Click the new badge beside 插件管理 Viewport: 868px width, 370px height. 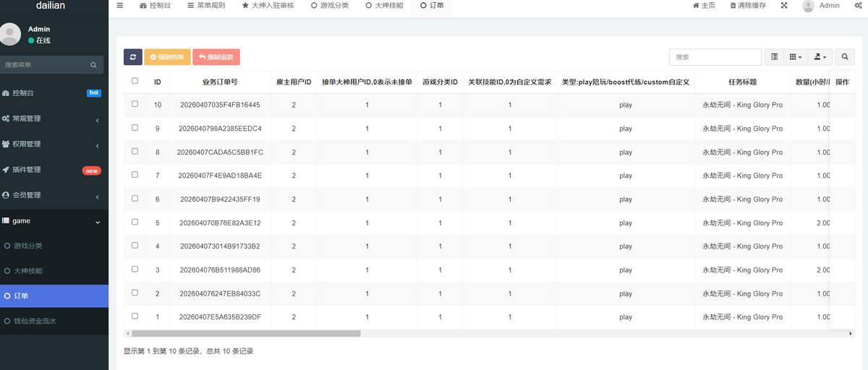click(x=92, y=171)
